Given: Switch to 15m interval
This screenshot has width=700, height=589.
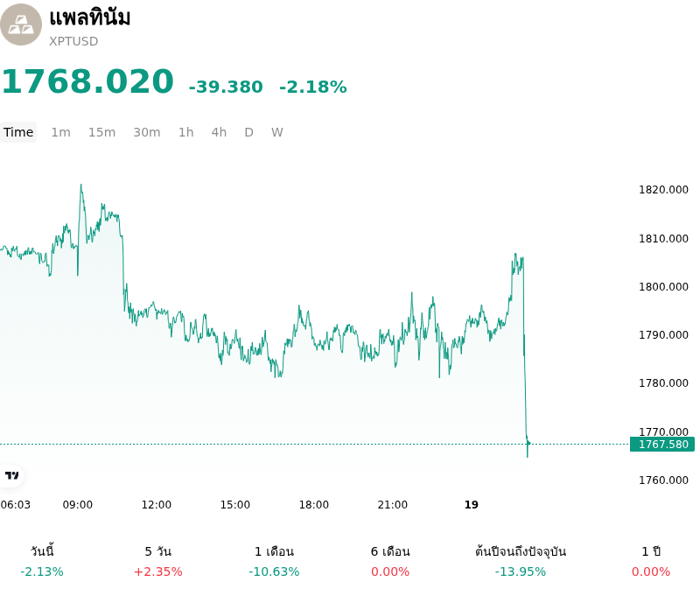Looking at the screenshot, I should pyautogui.click(x=101, y=132).
